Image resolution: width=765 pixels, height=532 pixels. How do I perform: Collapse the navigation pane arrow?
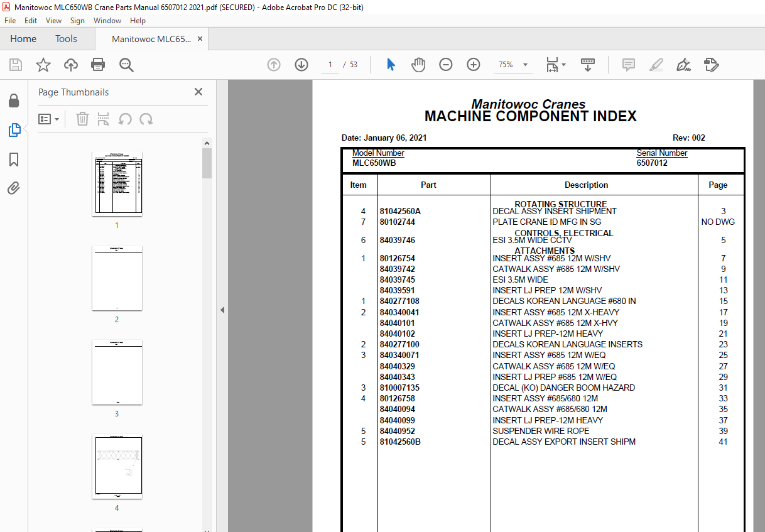222,310
